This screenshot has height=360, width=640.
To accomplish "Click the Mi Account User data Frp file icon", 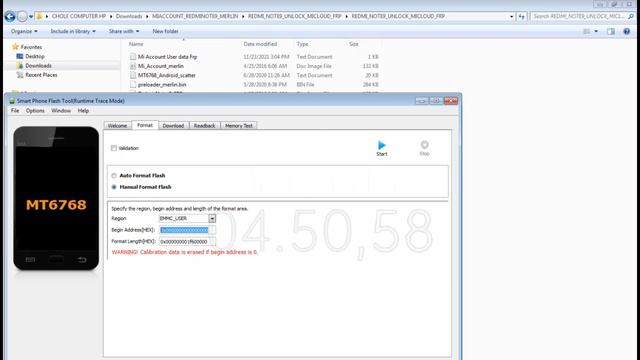I will [133, 57].
